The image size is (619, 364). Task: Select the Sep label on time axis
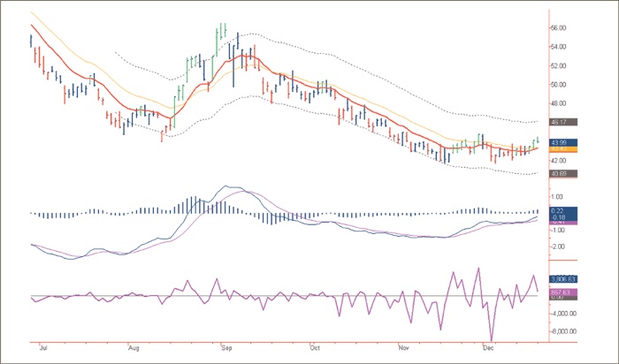pos(226,349)
